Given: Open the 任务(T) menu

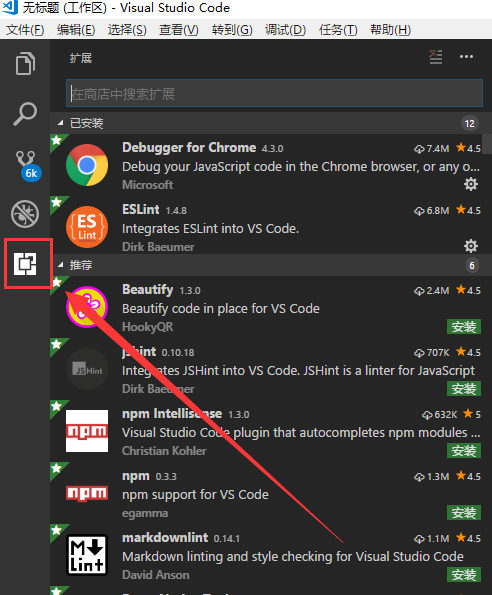Looking at the screenshot, I should tap(338, 30).
